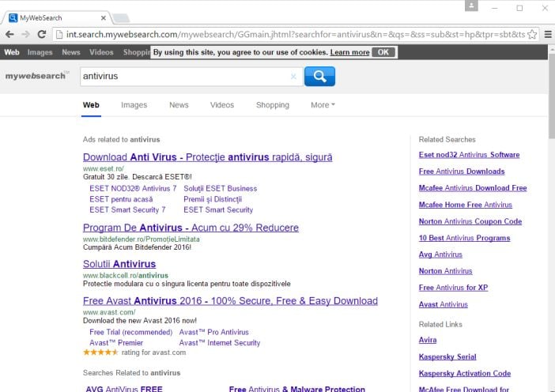The width and height of the screenshot is (555, 392).
Task: Open Free Trial (recommended) Avast sublink
Action: click(x=131, y=332)
